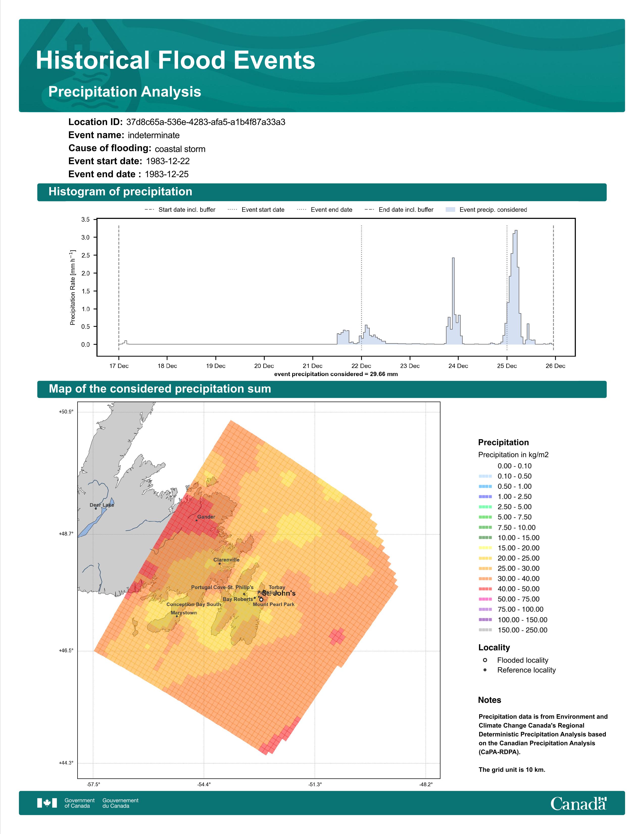Screen dimensions: 644x834
Task: Click the Precipitation Analysis subtitle
Action: tap(125, 92)
